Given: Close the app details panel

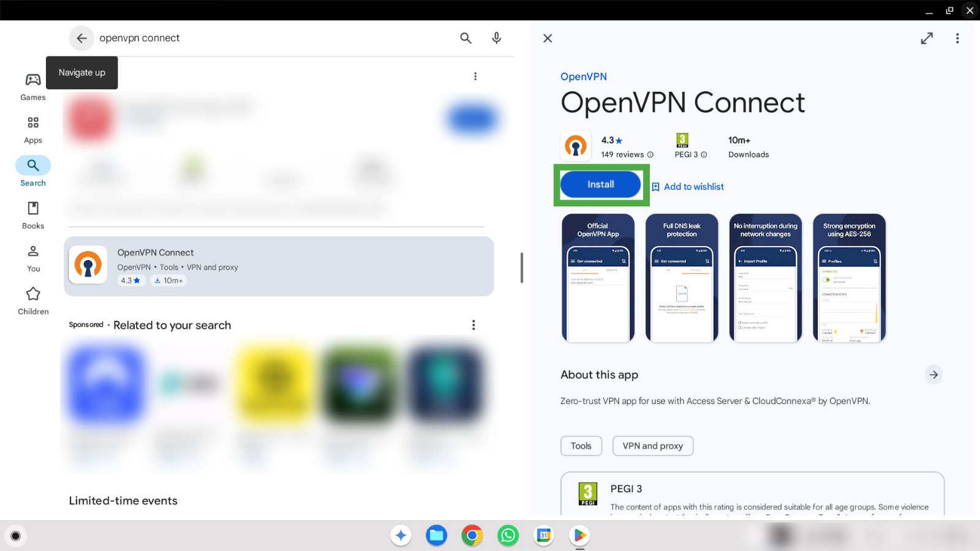Looking at the screenshot, I should point(548,38).
